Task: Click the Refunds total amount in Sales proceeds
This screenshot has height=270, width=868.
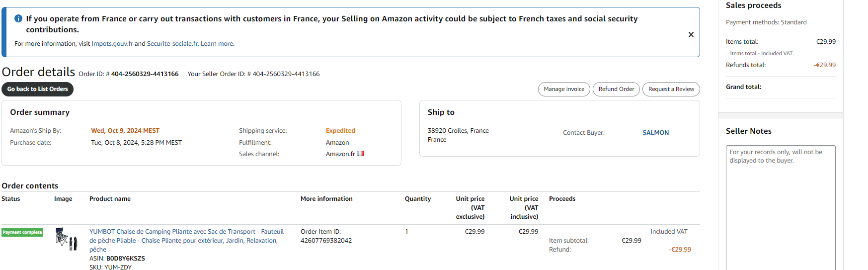Action: [824, 65]
